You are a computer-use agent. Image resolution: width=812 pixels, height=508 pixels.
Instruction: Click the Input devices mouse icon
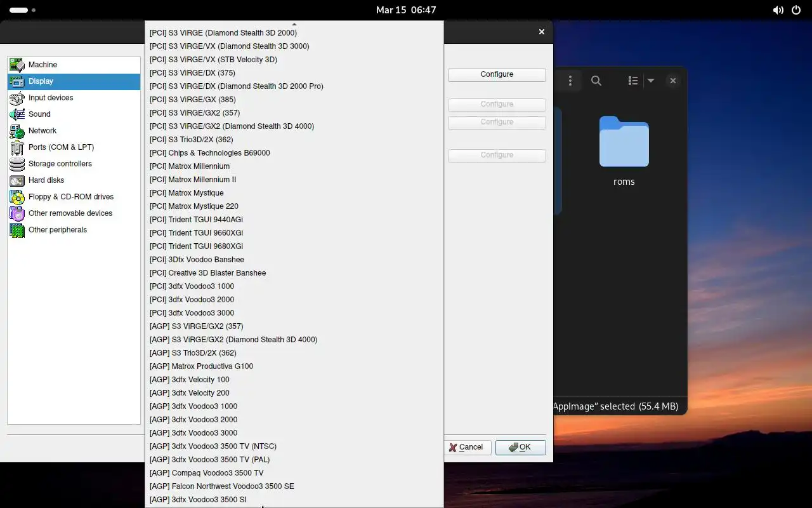[17, 98]
